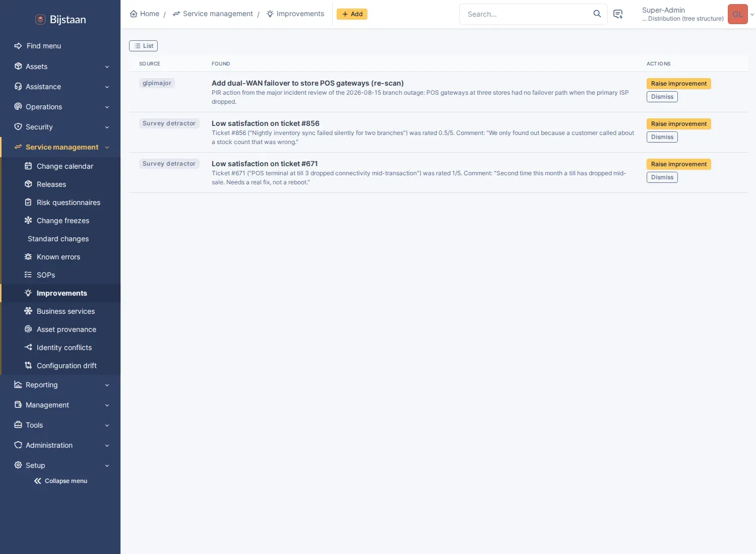Image resolution: width=756 pixels, height=554 pixels.
Task: Click the glpimajor source tag
Action: (x=157, y=83)
